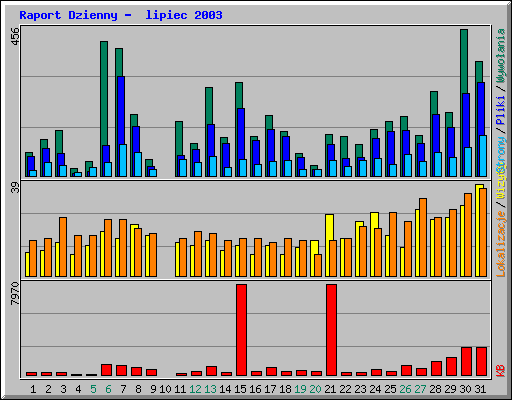Click the day label '11'
This screenshot has height=400, width=512.
point(180,389)
